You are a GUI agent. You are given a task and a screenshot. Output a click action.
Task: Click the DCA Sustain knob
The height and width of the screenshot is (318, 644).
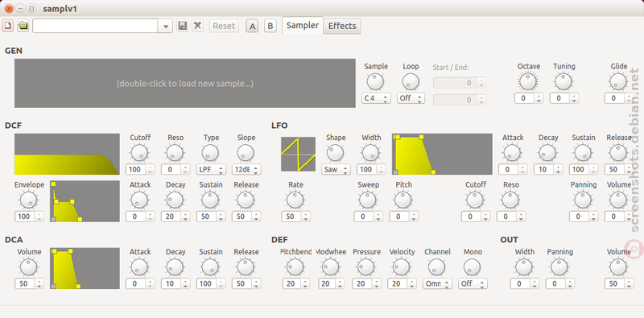(x=211, y=267)
